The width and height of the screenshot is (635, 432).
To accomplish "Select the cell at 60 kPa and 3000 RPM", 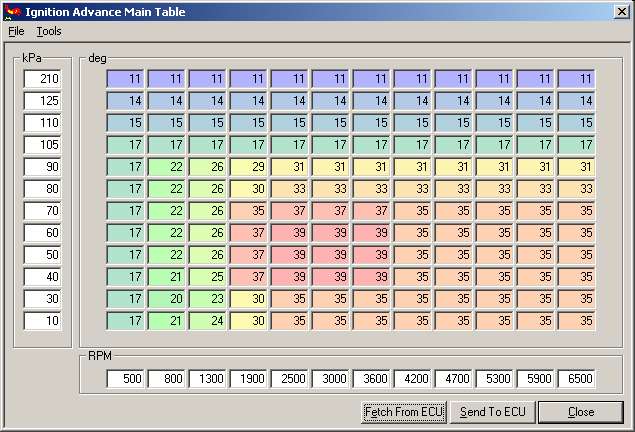I will pyautogui.click(x=331, y=232).
